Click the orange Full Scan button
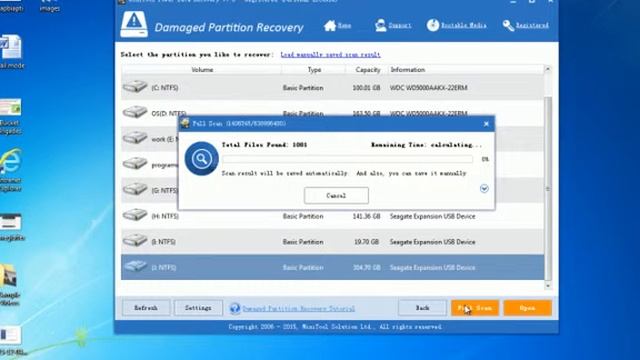This screenshot has width=640, height=360. click(475, 308)
